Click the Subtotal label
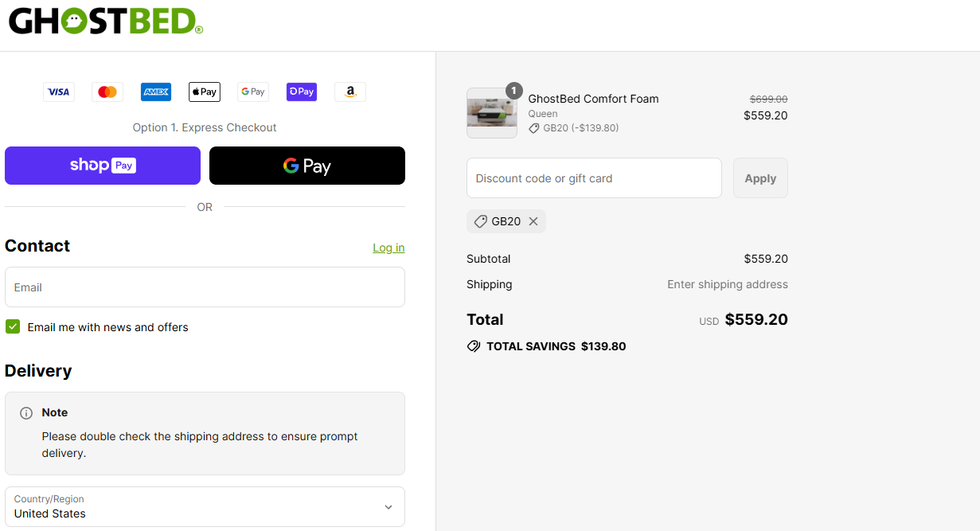This screenshot has height=531, width=980. (489, 259)
